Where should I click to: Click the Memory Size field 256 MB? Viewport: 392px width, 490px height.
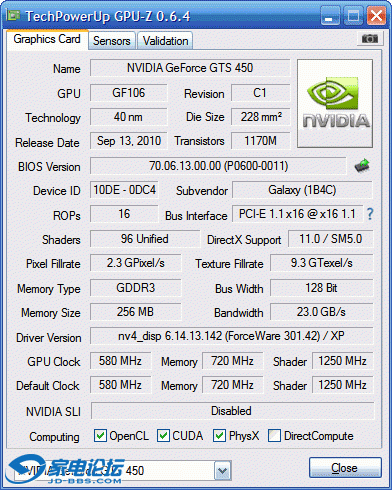[136, 312]
